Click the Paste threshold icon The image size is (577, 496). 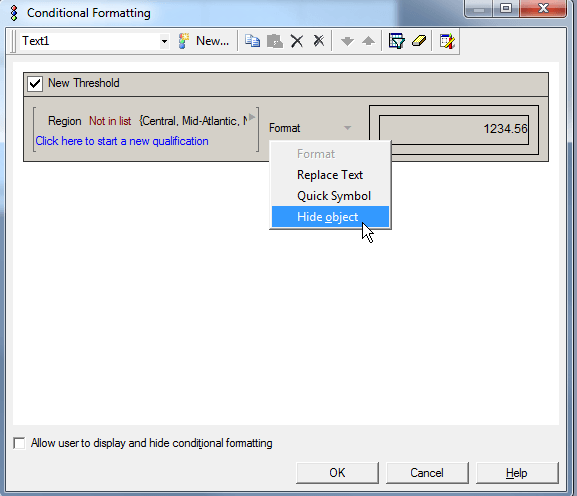click(275, 41)
